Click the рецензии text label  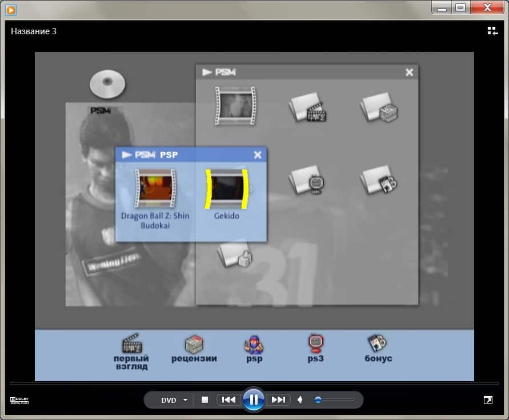(194, 358)
